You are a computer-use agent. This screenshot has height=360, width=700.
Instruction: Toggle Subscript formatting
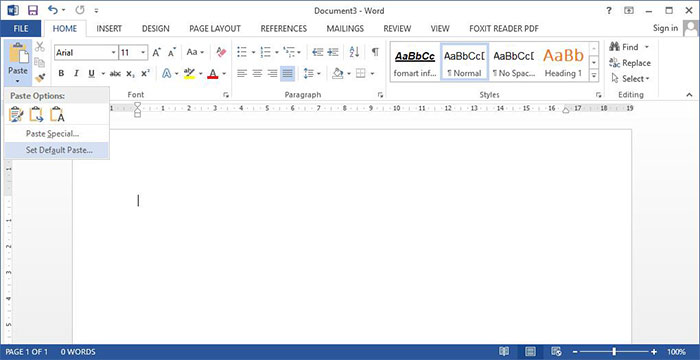point(130,74)
